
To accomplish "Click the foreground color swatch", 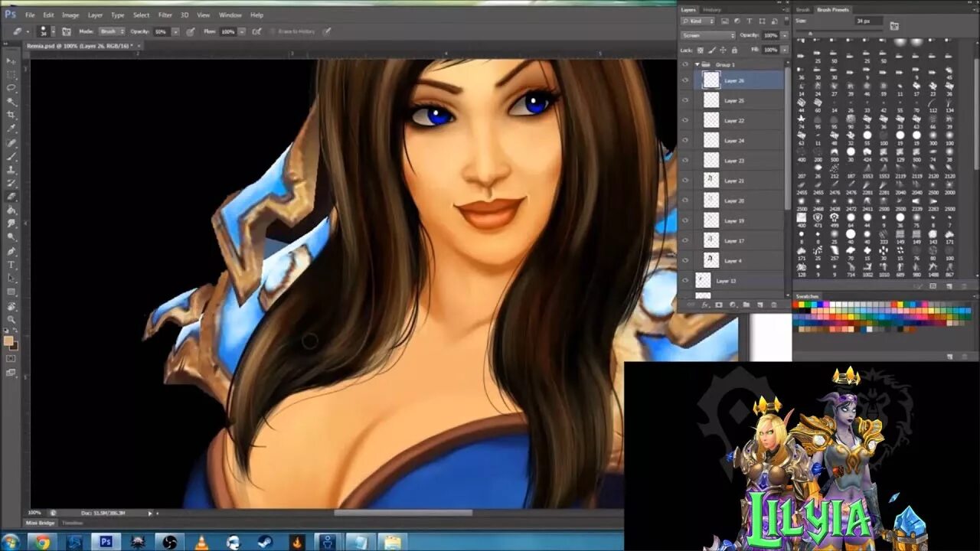I will (8, 341).
